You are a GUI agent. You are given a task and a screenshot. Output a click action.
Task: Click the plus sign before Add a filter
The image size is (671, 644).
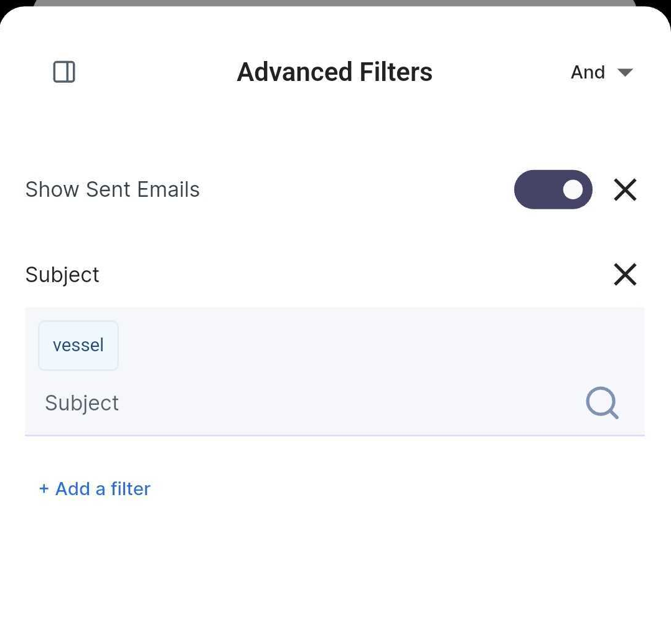click(x=44, y=489)
